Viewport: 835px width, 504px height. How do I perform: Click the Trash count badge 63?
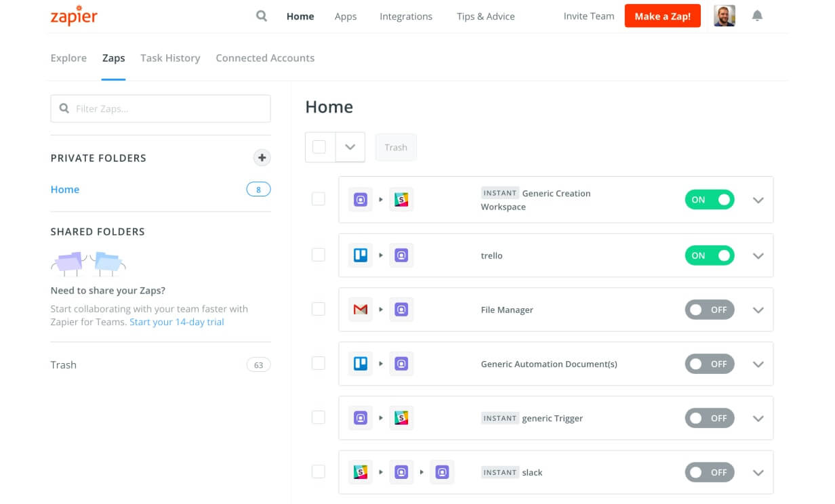point(258,365)
